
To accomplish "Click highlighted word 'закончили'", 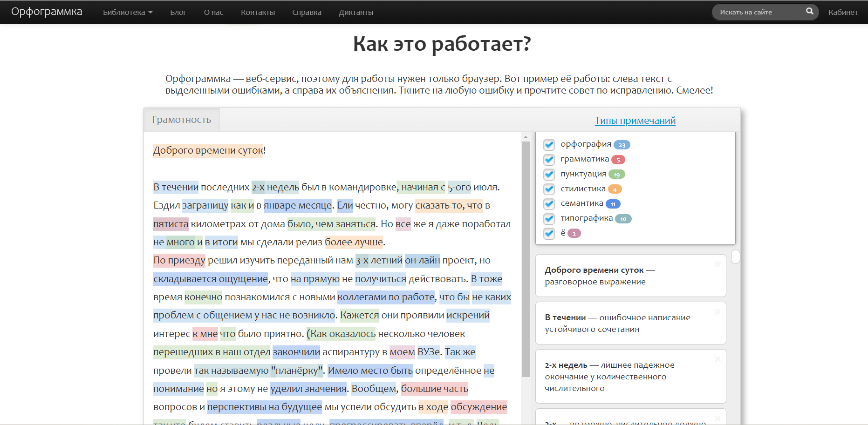I will point(296,352).
